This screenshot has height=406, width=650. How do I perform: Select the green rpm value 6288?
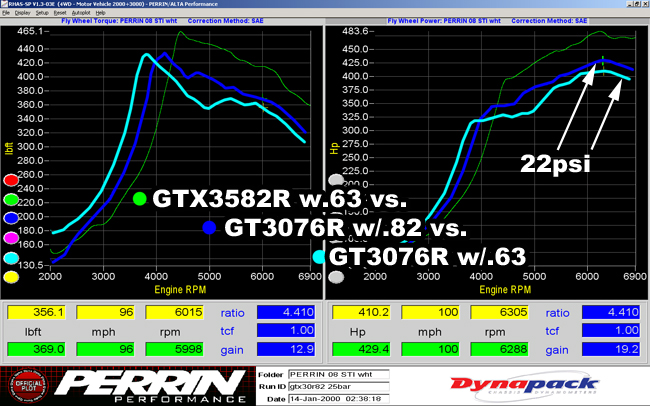(x=500, y=349)
